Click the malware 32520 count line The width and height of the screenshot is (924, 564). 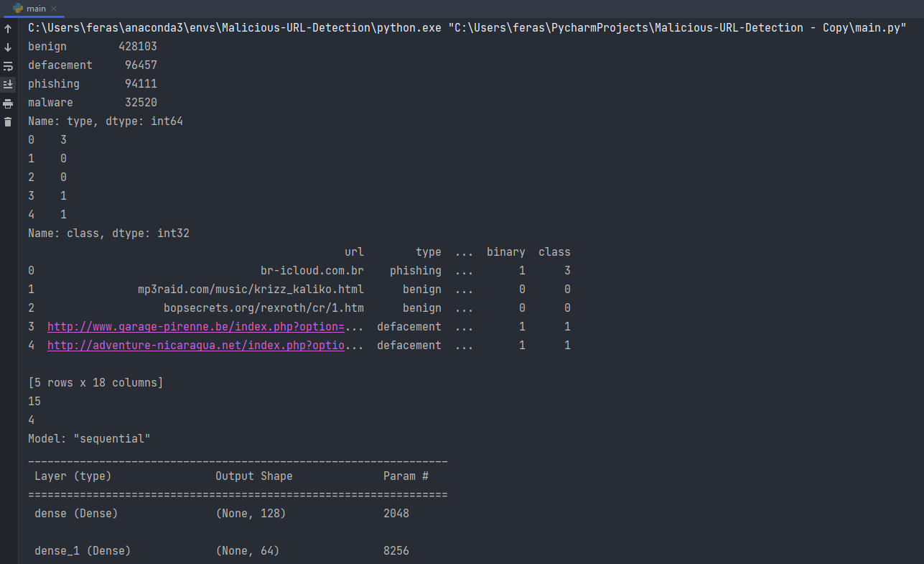92,103
